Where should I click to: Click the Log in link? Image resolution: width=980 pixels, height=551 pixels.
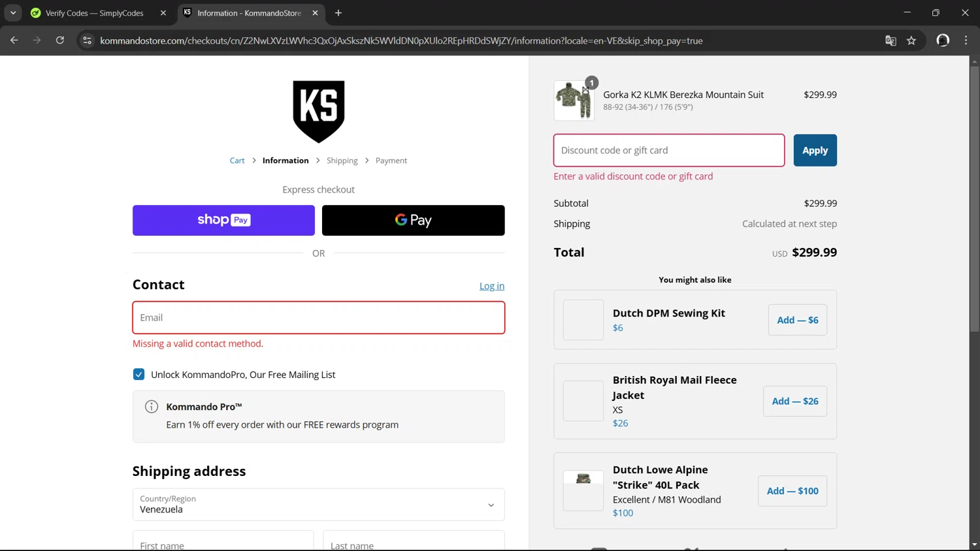tap(492, 286)
